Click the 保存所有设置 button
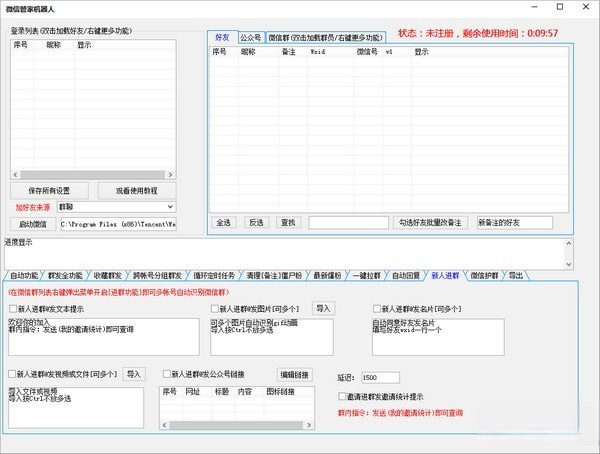Screen dimensions: 600x454 click(x=49, y=191)
